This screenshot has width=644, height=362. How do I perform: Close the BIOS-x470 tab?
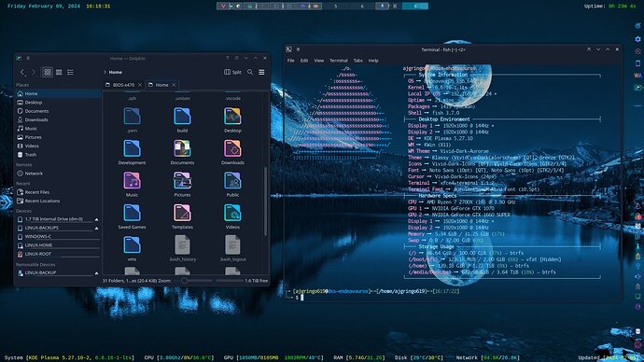[140, 85]
